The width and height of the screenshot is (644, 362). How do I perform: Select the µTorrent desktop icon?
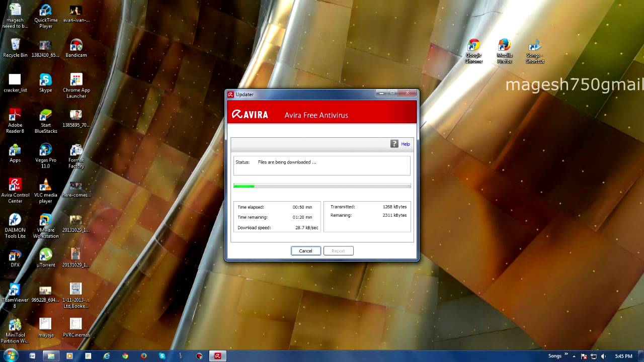click(x=46, y=258)
